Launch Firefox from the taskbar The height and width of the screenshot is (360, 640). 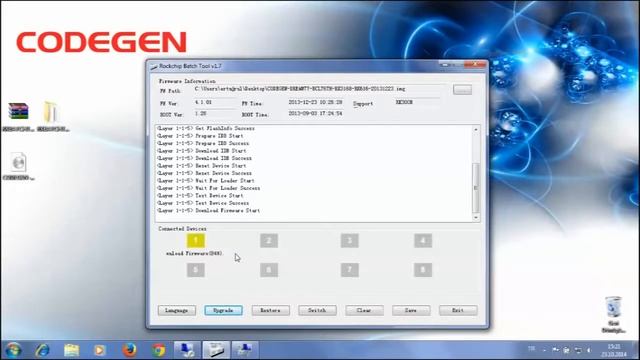pos(129,350)
